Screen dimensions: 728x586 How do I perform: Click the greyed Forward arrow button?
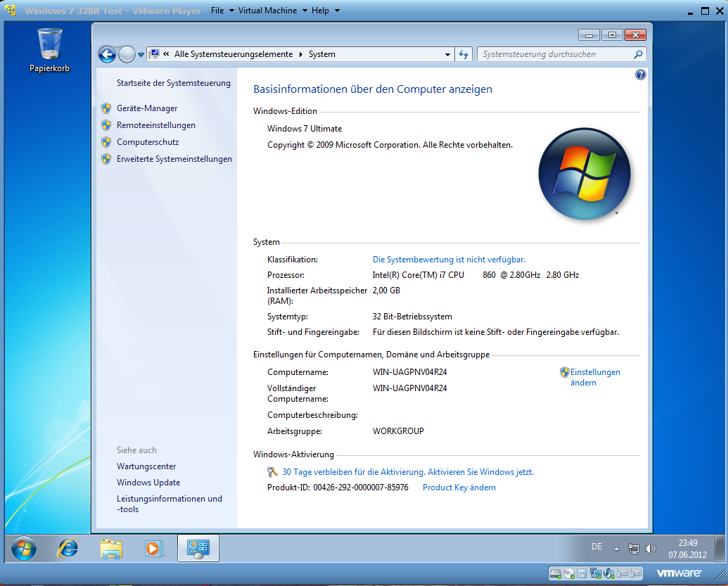coord(127,54)
